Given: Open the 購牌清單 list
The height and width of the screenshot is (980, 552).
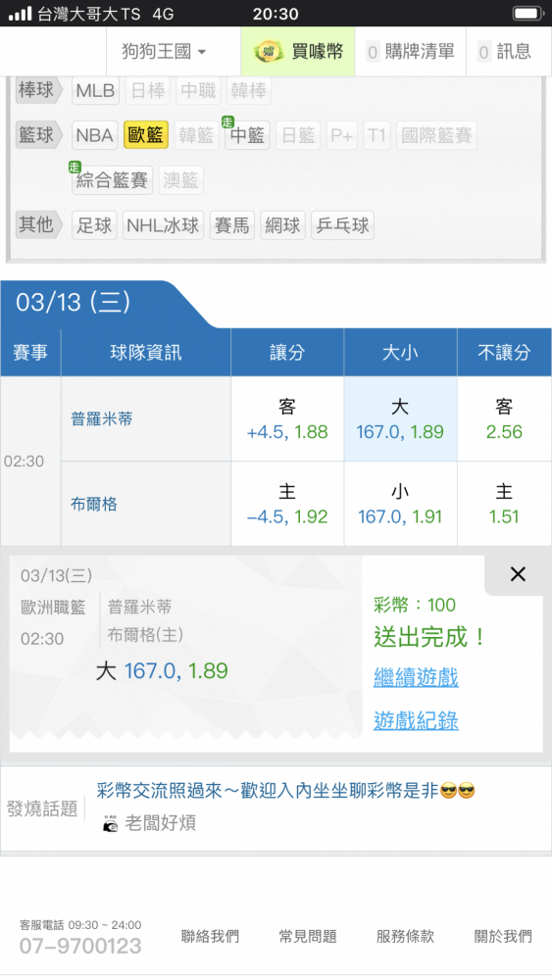Looking at the screenshot, I should [410, 51].
